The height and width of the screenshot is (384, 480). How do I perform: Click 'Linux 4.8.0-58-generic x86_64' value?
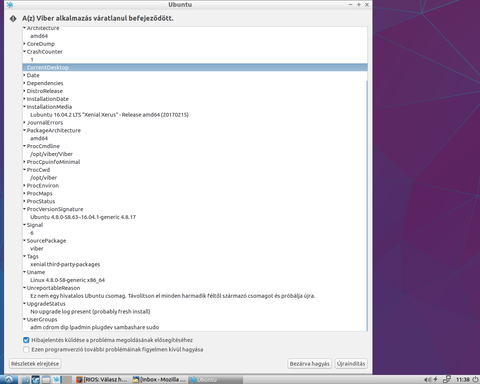(x=67, y=280)
